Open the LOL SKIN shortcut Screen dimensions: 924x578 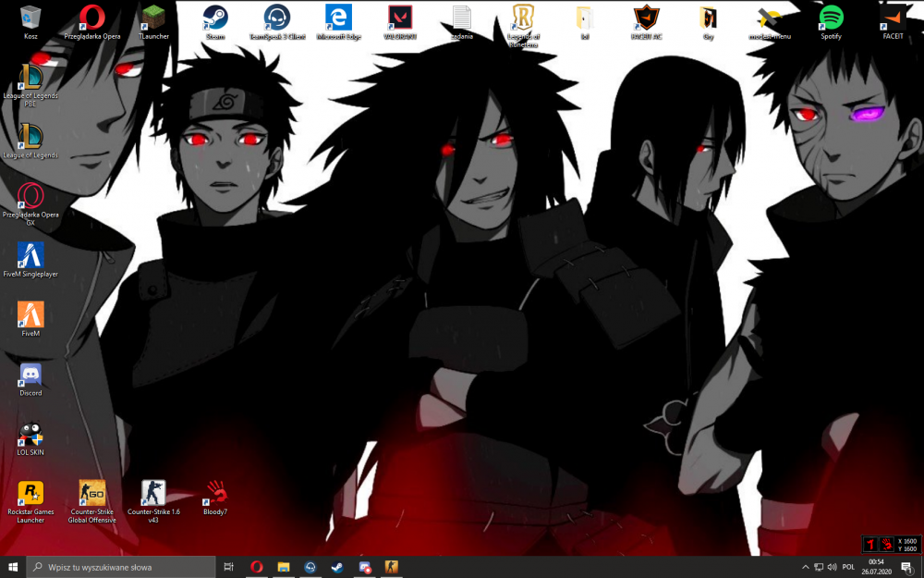tap(30, 438)
